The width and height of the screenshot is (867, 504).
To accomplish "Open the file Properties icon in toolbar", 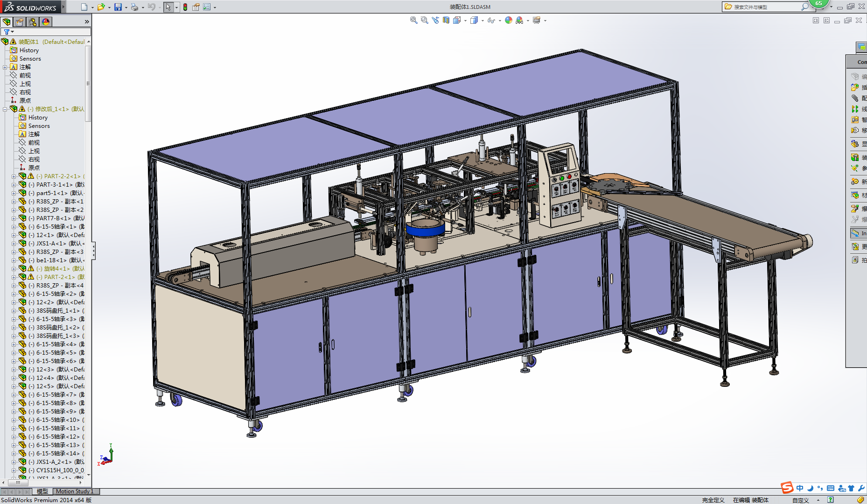I will point(196,7).
